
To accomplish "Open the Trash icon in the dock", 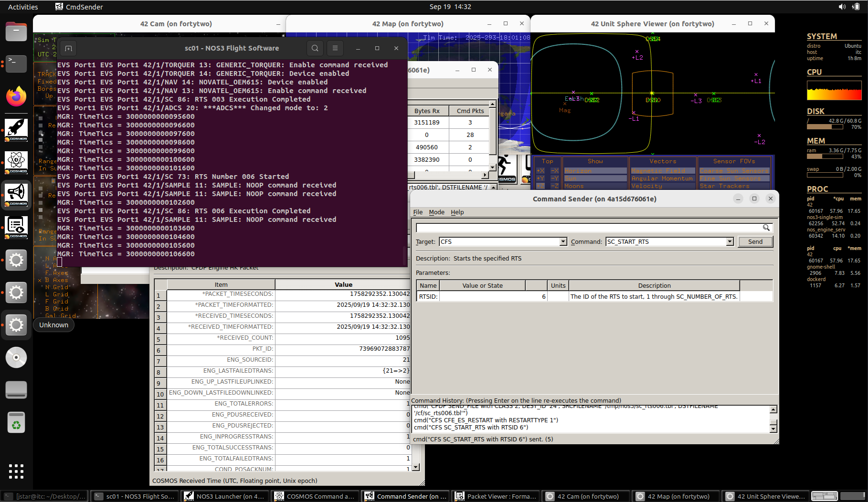I will (16, 422).
